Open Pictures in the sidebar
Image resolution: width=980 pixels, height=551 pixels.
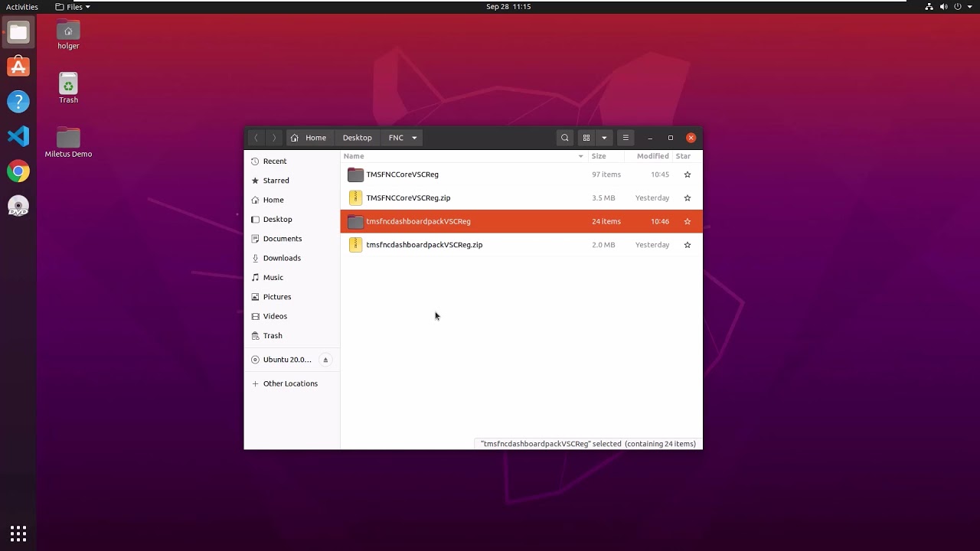tap(292, 297)
